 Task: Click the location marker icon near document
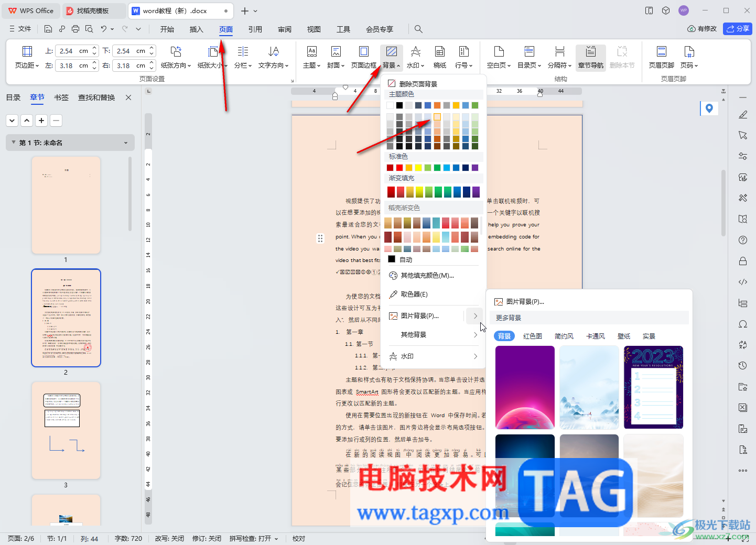709,108
